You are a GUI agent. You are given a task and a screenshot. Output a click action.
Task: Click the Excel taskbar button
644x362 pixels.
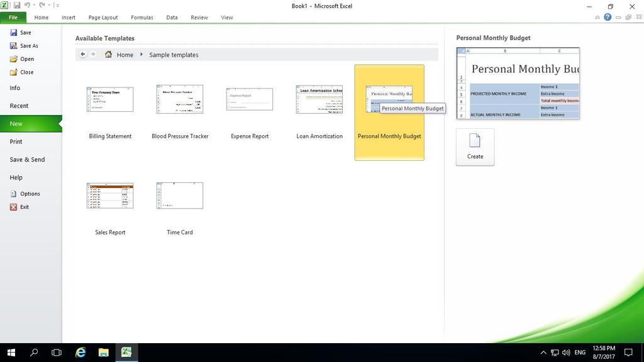pos(126,353)
